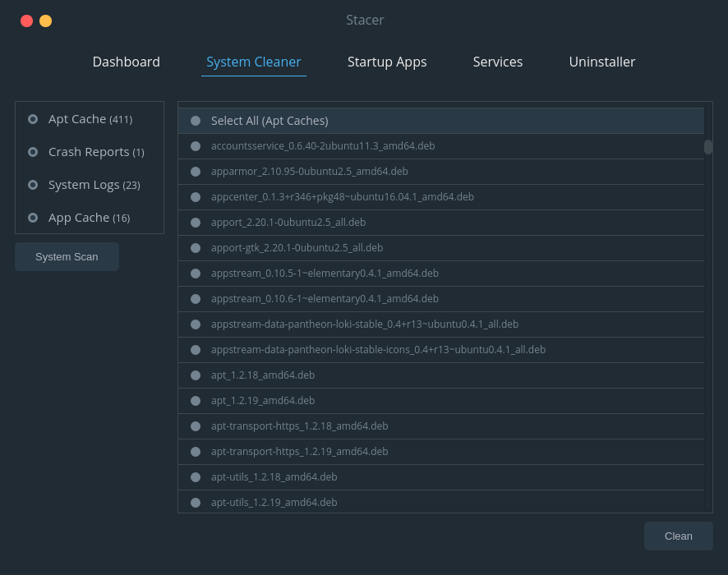Select the Apt Cache category toggle icon
Viewport: 728px width, 575px height.
(x=33, y=119)
